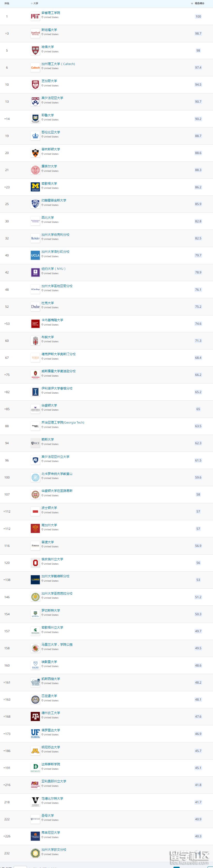The image size is (213, 868).
Task: Visit the 范德比尔特大学 link
Action: point(52,798)
